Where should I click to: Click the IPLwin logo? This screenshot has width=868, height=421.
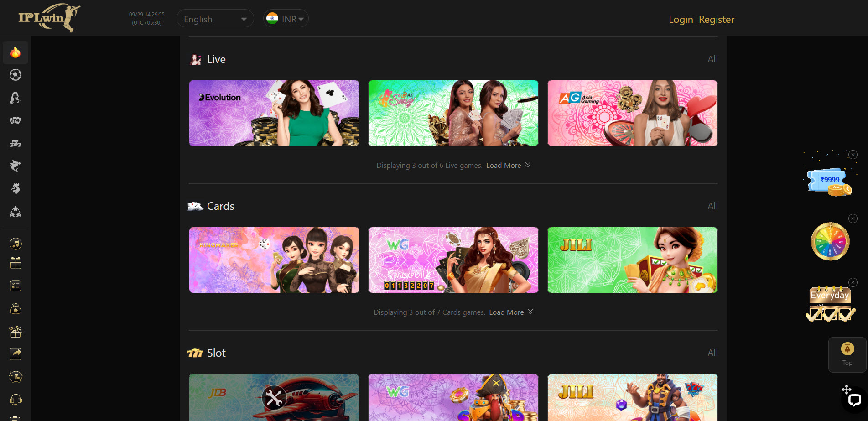click(x=49, y=18)
